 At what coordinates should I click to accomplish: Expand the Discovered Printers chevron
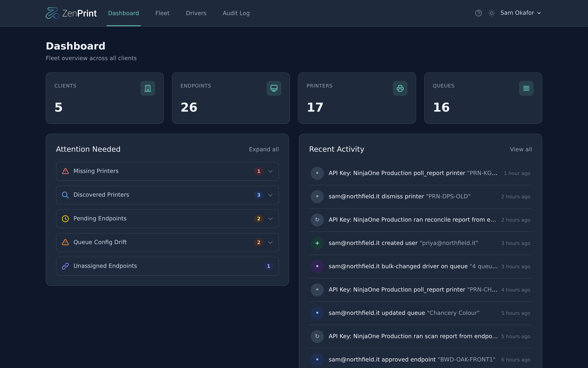[270, 195]
